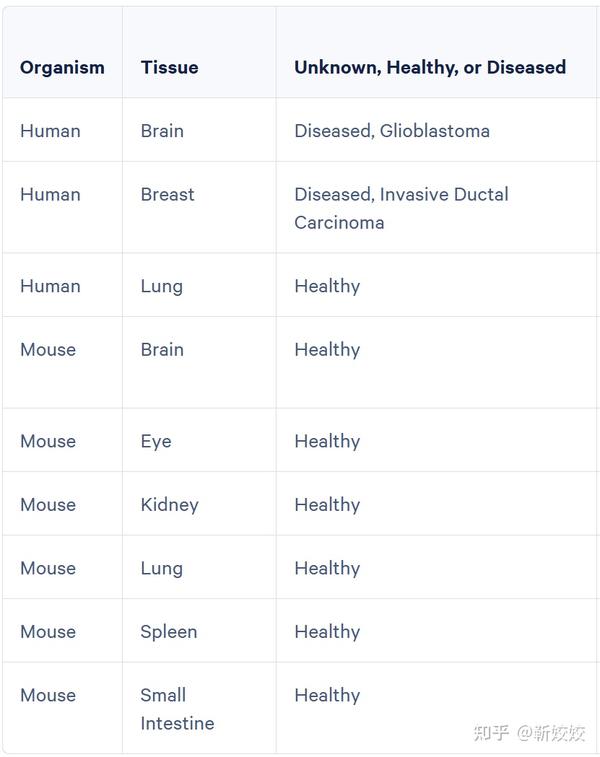
Task: Click the Brain cell in the Glioblastoma row
Action: [162, 131]
